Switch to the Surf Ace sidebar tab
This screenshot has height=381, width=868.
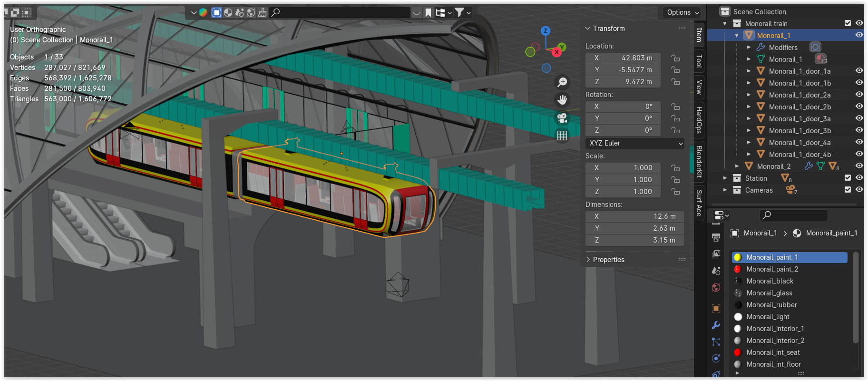coord(699,203)
